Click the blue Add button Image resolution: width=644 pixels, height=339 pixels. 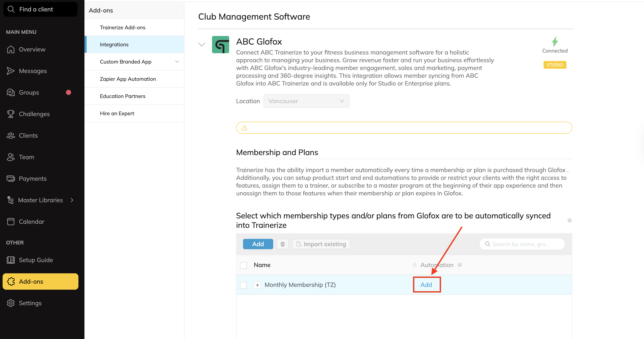coord(258,244)
